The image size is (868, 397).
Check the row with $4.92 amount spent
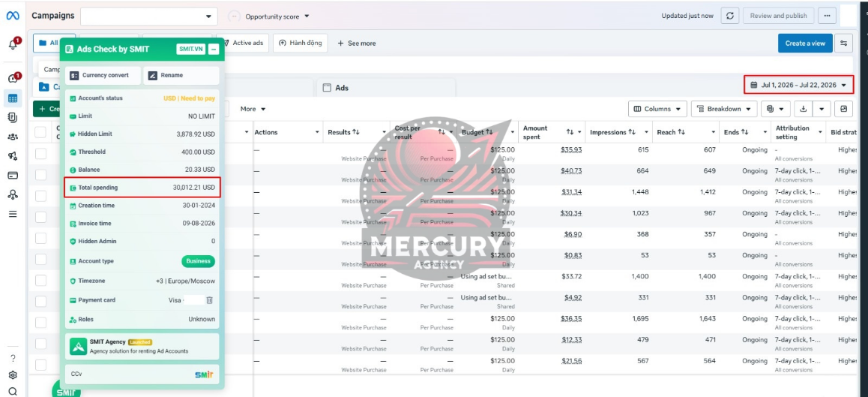(40, 301)
